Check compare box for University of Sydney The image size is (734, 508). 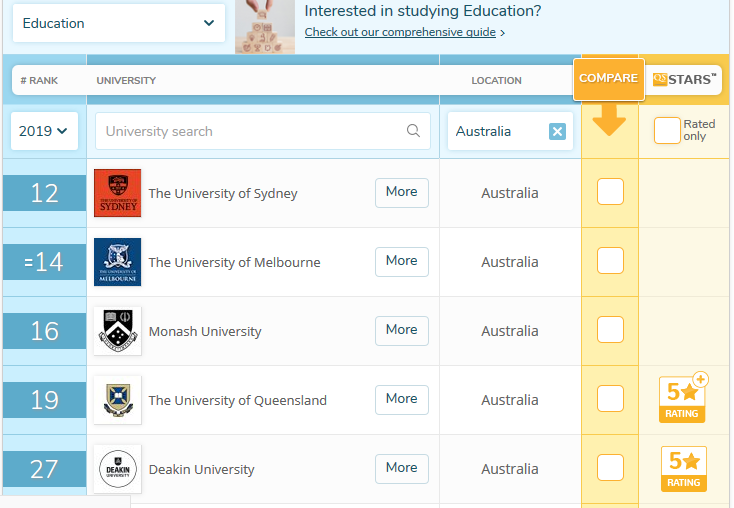coord(610,192)
